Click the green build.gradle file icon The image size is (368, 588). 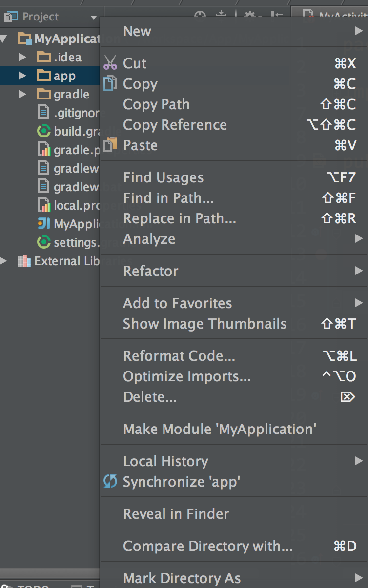click(44, 131)
